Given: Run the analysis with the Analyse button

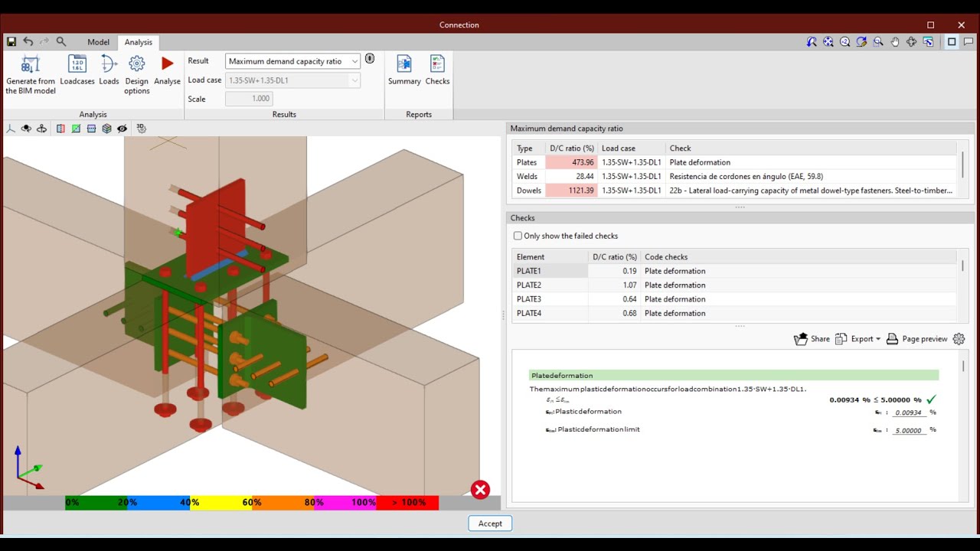Looking at the screenshot, I should pos(167,73).
